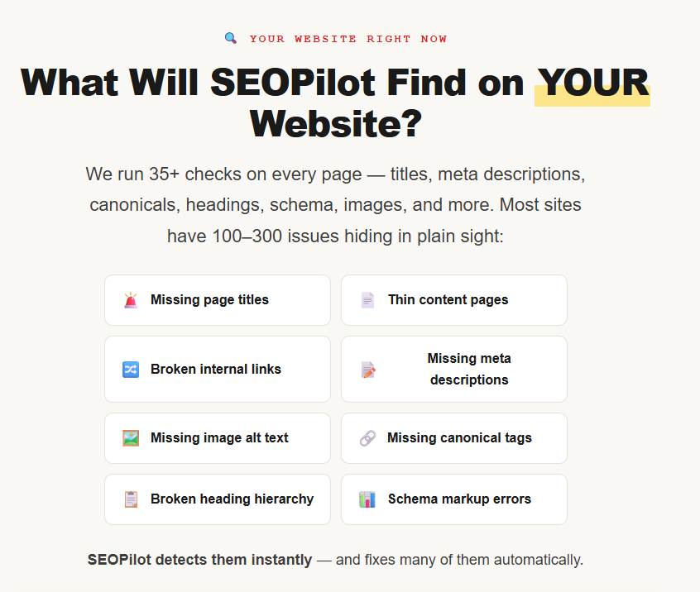Image resolution: width=700 pixels, height=592 pixels.
Task: Select the "Missing meta descriptions" label
Action: click(x=469, y=370)
